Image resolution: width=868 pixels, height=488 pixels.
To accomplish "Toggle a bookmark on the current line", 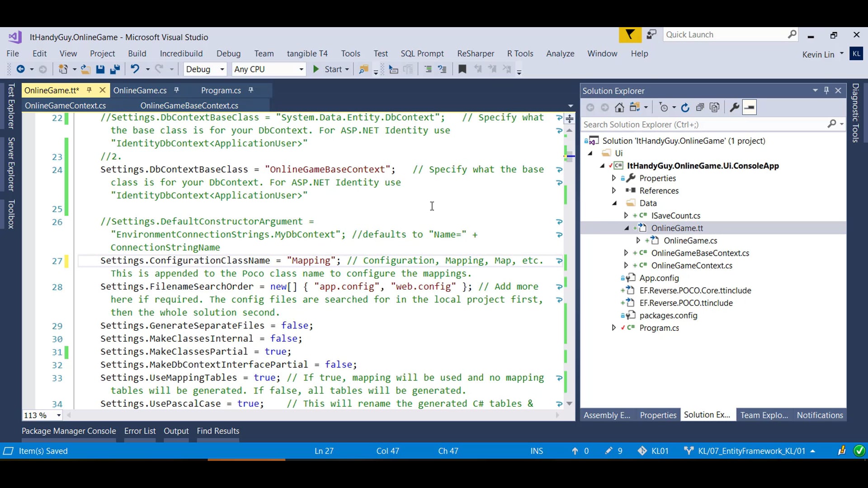I will tap(462, 69).
